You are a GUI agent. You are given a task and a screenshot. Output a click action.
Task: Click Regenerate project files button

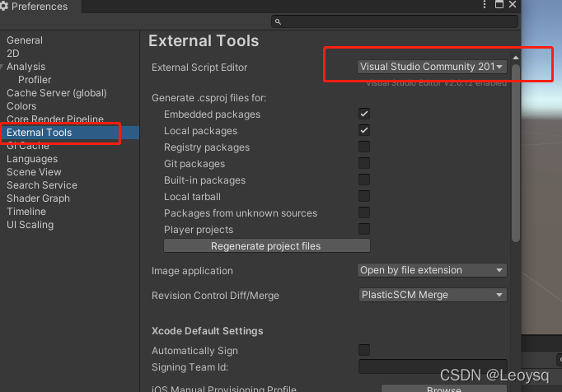(x=267, y=245)
